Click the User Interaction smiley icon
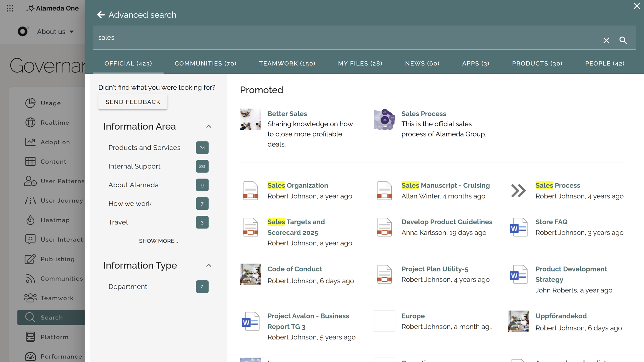Screen dimensions: 644x362 [30, 239]
